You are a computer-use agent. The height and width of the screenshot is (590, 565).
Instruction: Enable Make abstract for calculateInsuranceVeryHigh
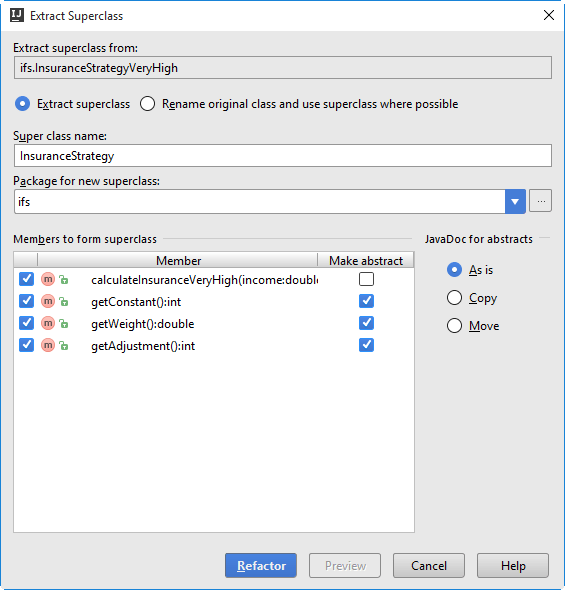pos(366,279)
